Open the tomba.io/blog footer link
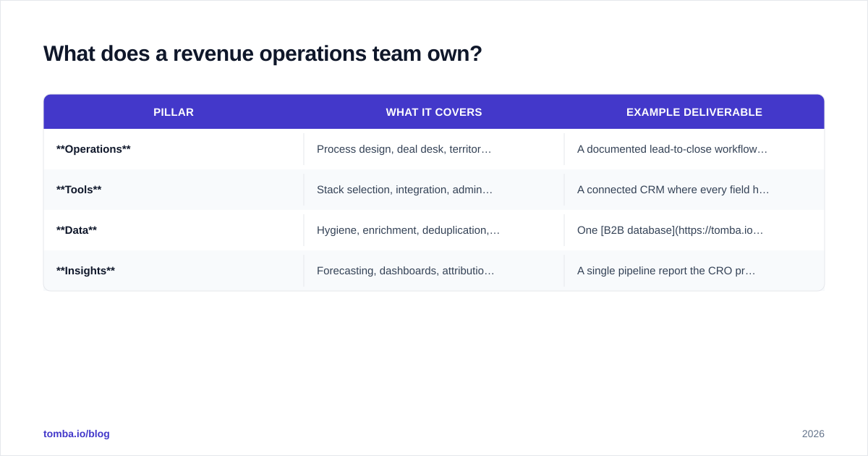Screen dimensions: 868x456 (x=77, y=434)
